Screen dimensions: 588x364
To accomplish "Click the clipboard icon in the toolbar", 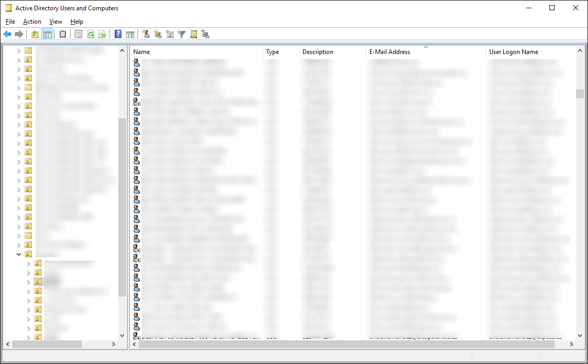I will tap(63, 34).
